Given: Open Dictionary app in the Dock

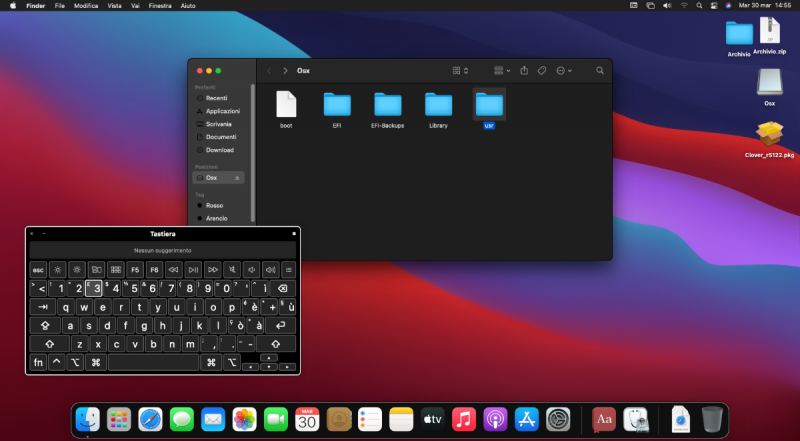Looking at the screenshot, I should click(x=604, y=420).
